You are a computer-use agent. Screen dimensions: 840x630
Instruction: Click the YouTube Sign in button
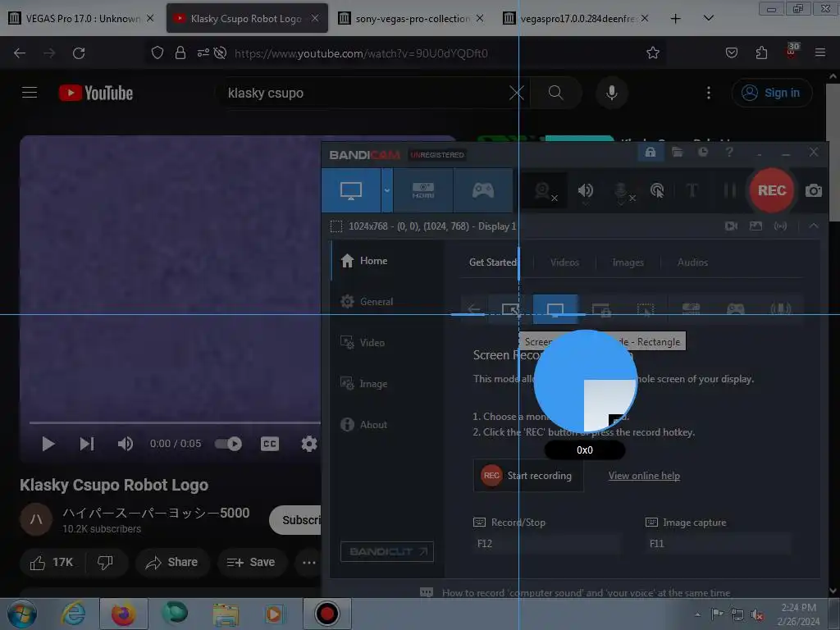click(771, 93)
